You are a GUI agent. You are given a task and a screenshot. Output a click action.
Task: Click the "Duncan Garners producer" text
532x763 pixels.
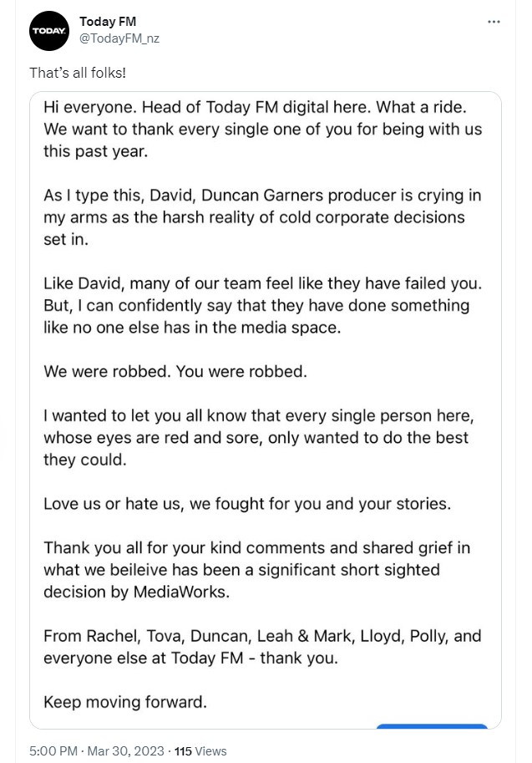pos(292,196)
